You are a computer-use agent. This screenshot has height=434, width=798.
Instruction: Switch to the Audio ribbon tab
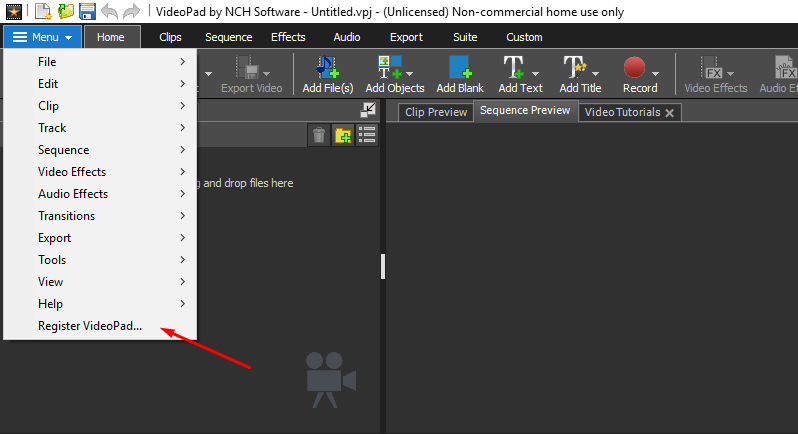[347, 37]
